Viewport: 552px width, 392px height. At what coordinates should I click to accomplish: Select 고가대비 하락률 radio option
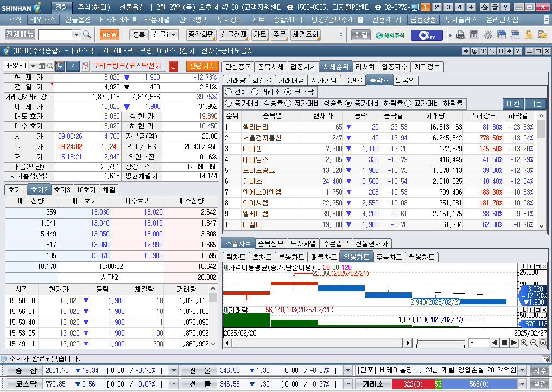click(408, 104)
